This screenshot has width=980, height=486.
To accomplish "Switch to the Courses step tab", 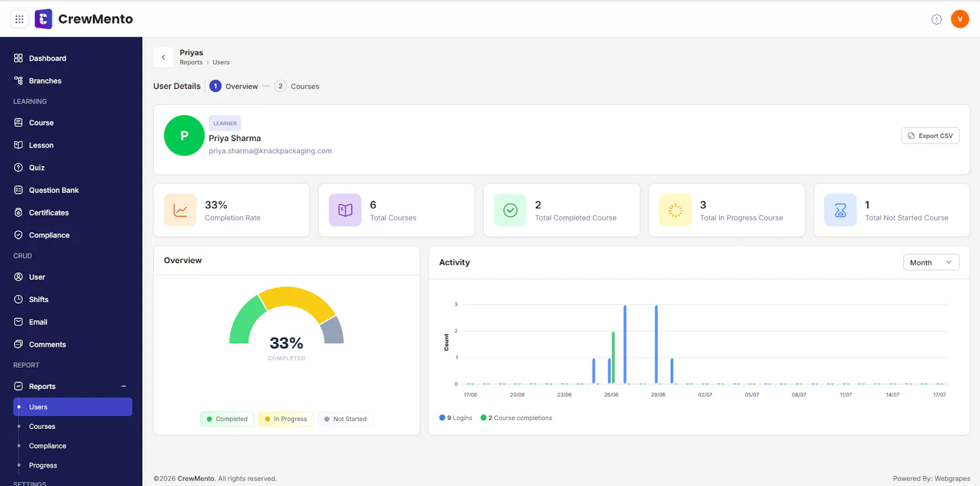I will click(297, 86).
